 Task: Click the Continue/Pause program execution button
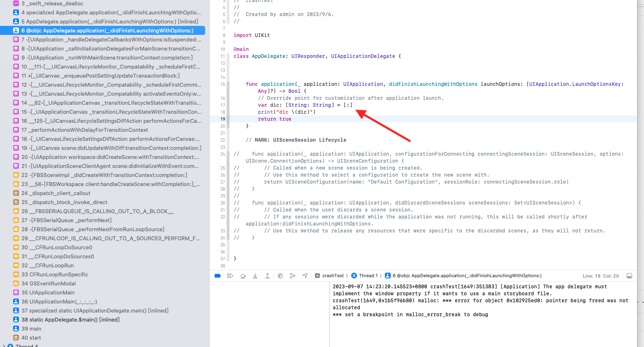click(x=230, y=276)
